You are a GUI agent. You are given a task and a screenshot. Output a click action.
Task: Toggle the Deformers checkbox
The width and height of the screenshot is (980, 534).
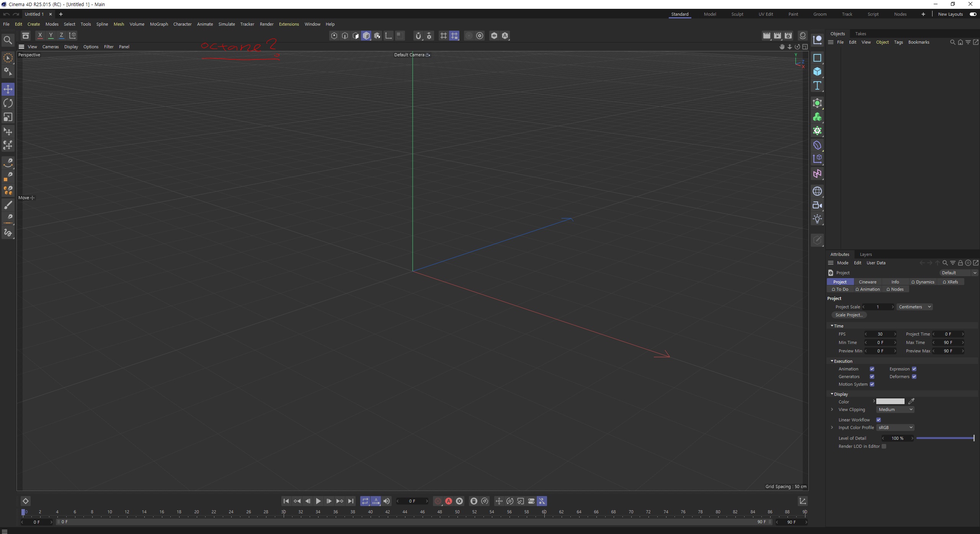pos(914,377)
